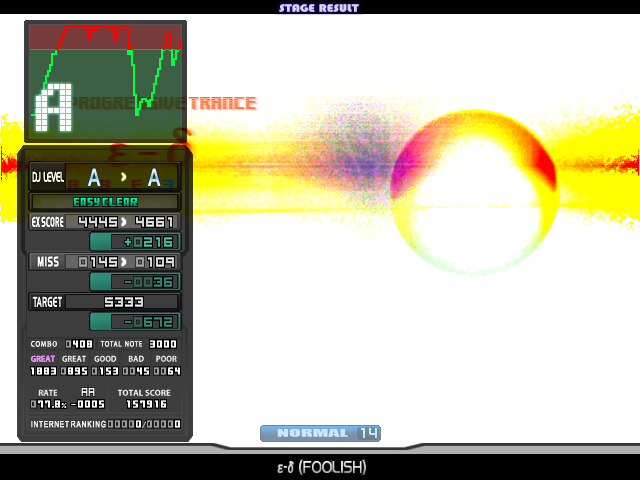Screen dimensions: 640x480
Task: Click the INTERNET RANKING label
Action: click(x=68, y=424)
